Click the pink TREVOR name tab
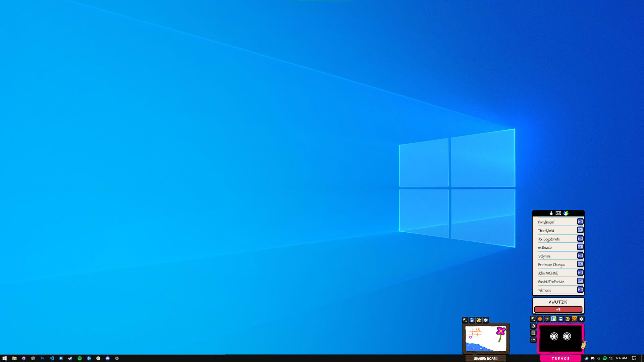This screenshot has width=644, height=362. 560,358
